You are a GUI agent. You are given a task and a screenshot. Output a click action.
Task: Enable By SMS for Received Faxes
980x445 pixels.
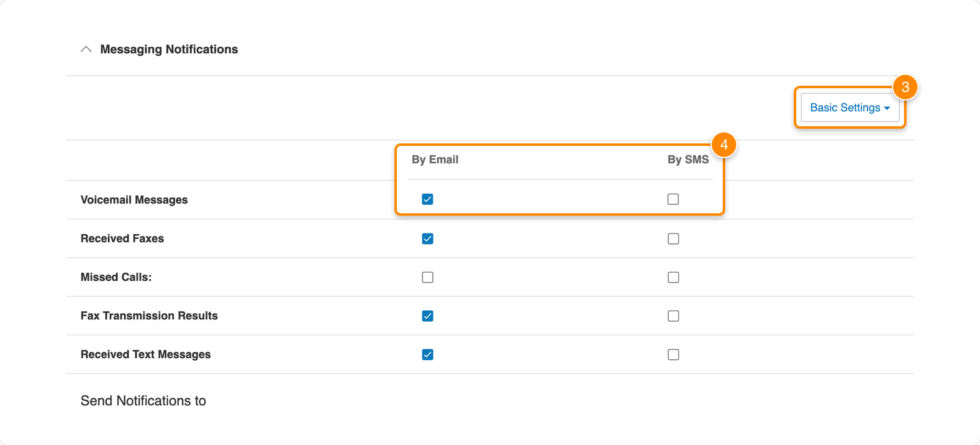click(x=673, y=238)
